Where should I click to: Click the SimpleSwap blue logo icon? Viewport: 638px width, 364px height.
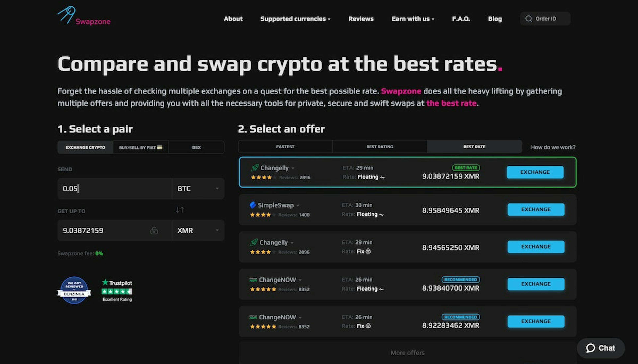click(253, 205)
